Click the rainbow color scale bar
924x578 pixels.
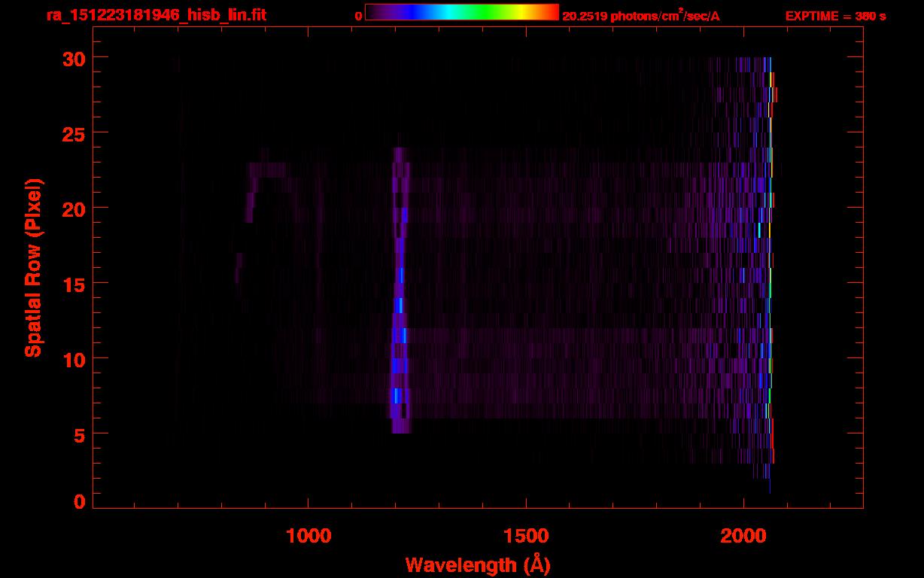(462, 13)
